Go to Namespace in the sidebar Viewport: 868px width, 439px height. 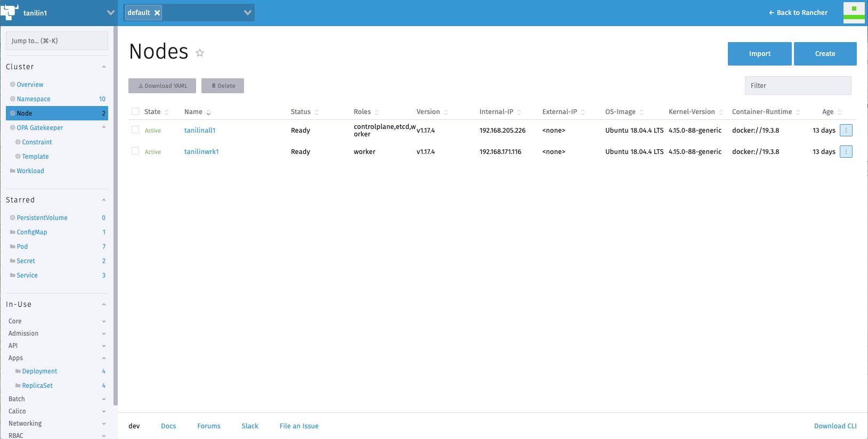[x=34, y=99]
